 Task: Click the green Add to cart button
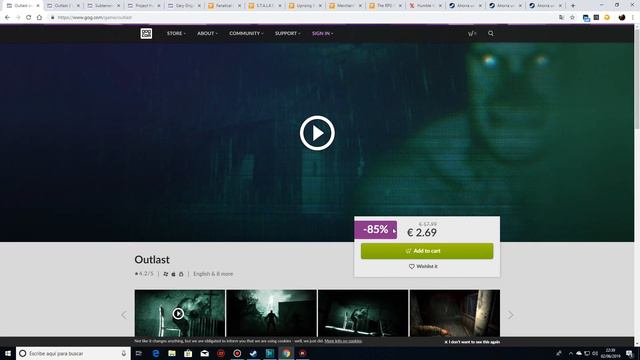427,251
